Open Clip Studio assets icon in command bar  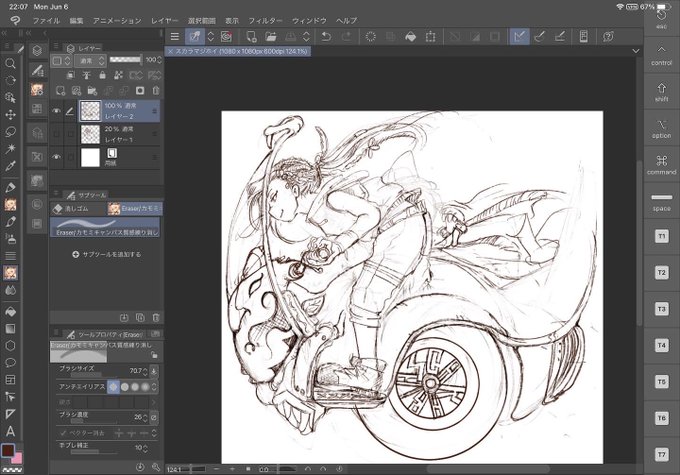(226, 37)
